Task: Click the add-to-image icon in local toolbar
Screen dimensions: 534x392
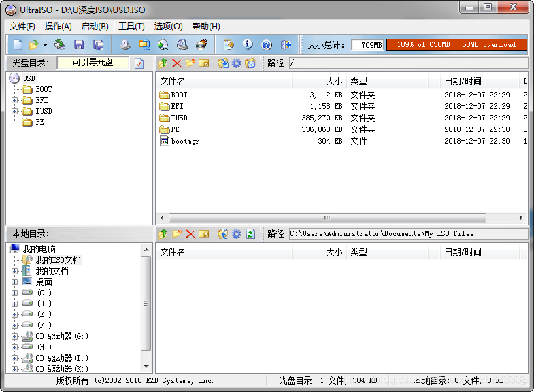Action: click(223, 234)
